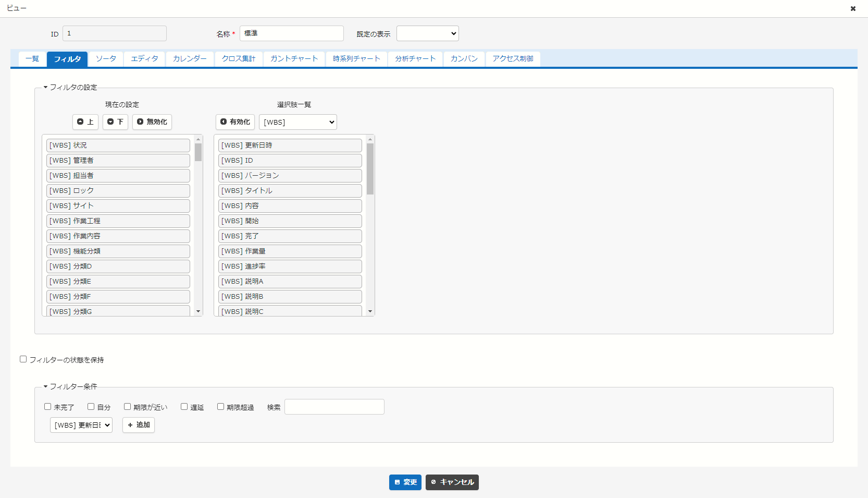Open the カレンダー tab
Image resolution: width=868 pixels, height=498 pixels.
(190, 59)
